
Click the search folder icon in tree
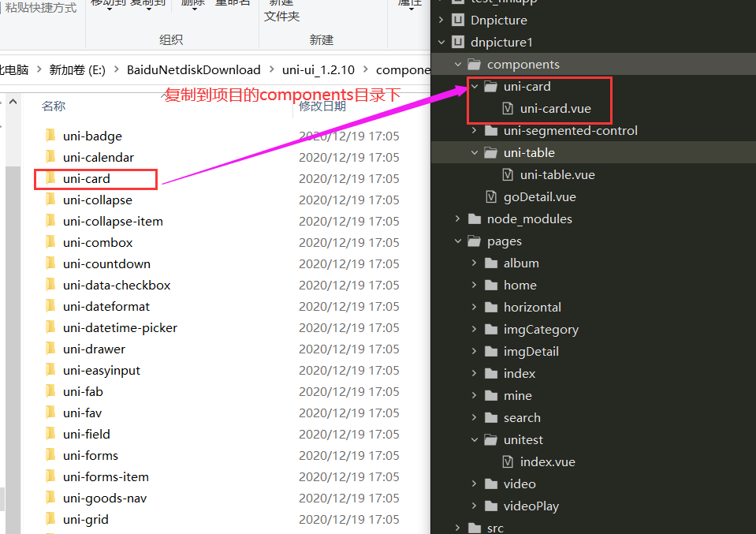click(491, 417)
